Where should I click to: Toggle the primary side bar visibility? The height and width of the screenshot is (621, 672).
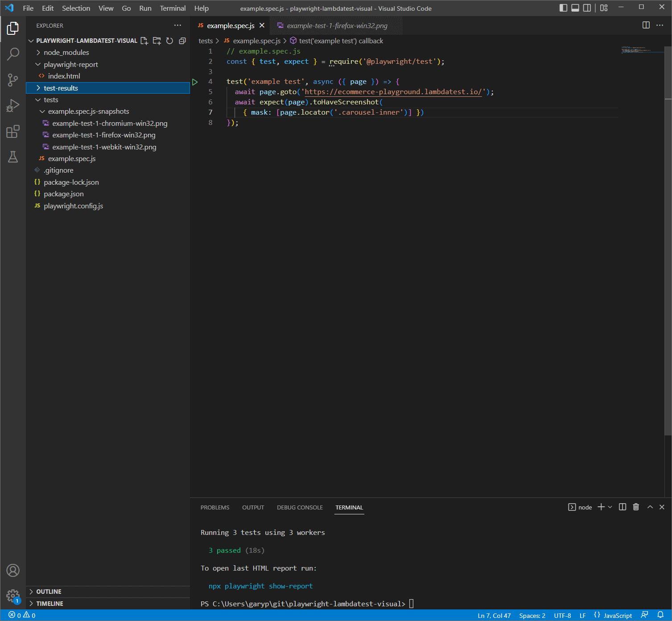[563, 8]
